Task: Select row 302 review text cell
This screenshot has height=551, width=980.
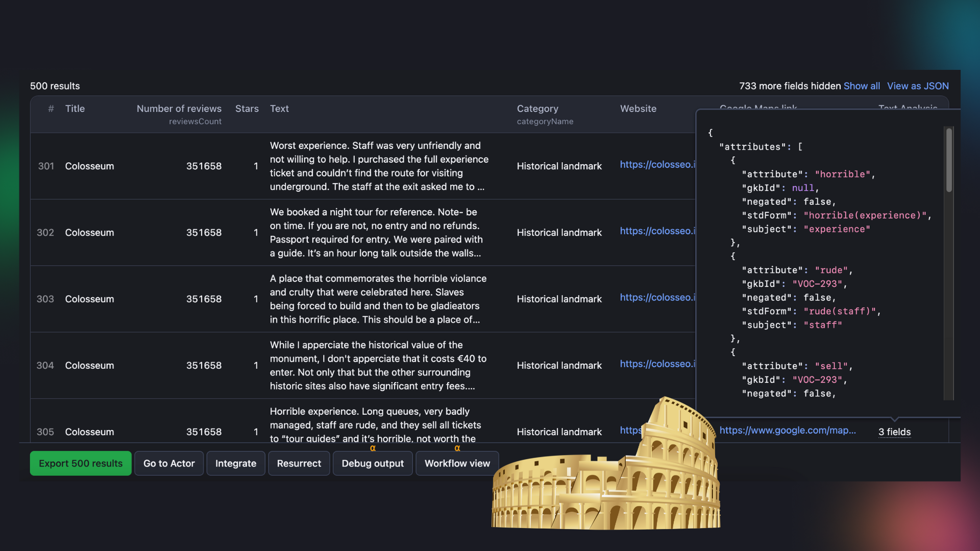Action: [376, 233]
